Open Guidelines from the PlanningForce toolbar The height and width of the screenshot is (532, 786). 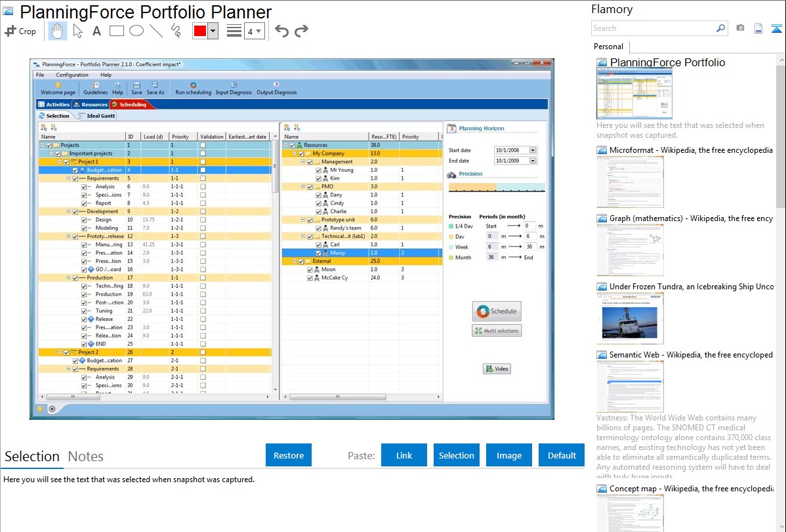95,89
